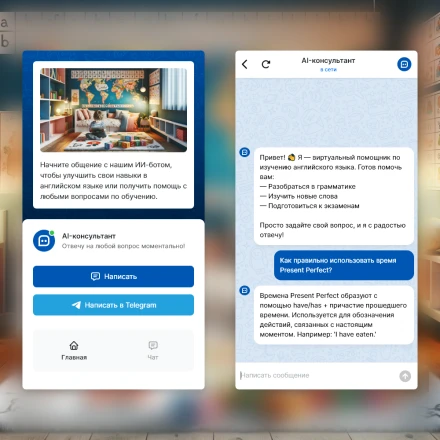Click the AI-консультант robot avatar icon

tap(44, 240)
